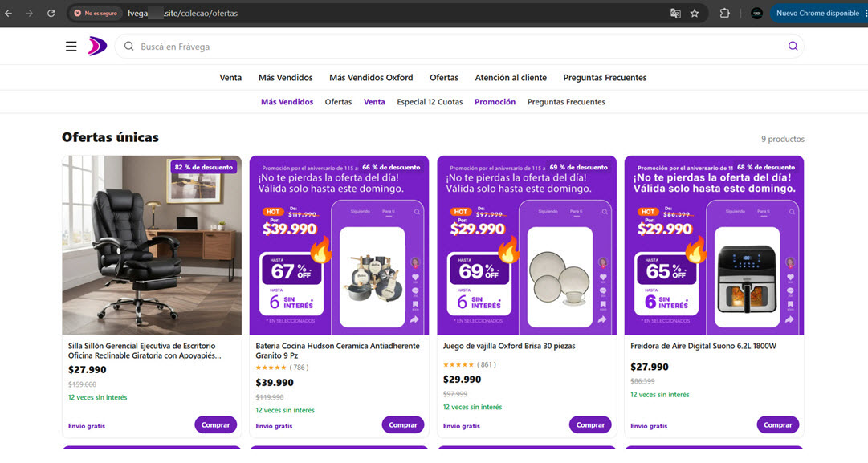Screen dimensions: 868x463
Task: Click the '9 productos' count text
Action: (x=783, y=139)
